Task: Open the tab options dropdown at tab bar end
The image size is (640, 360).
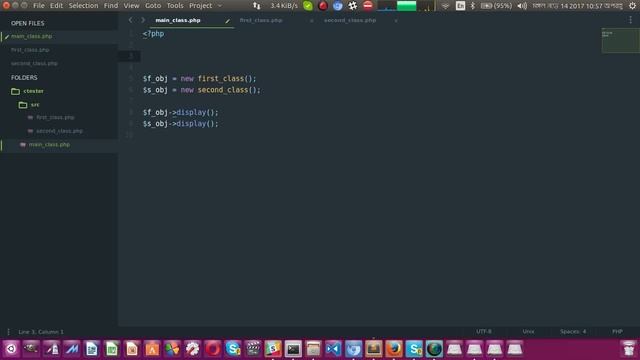Action: point(630,20)
